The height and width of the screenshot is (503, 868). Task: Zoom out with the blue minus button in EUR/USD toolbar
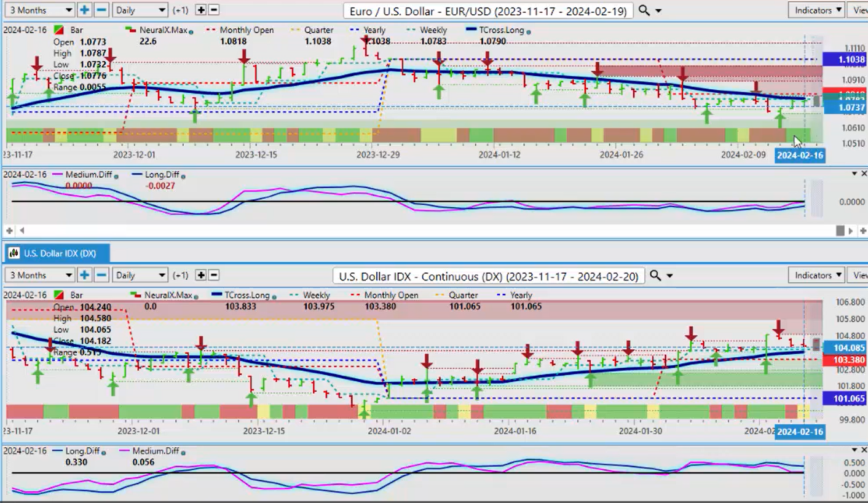[101, 10]
